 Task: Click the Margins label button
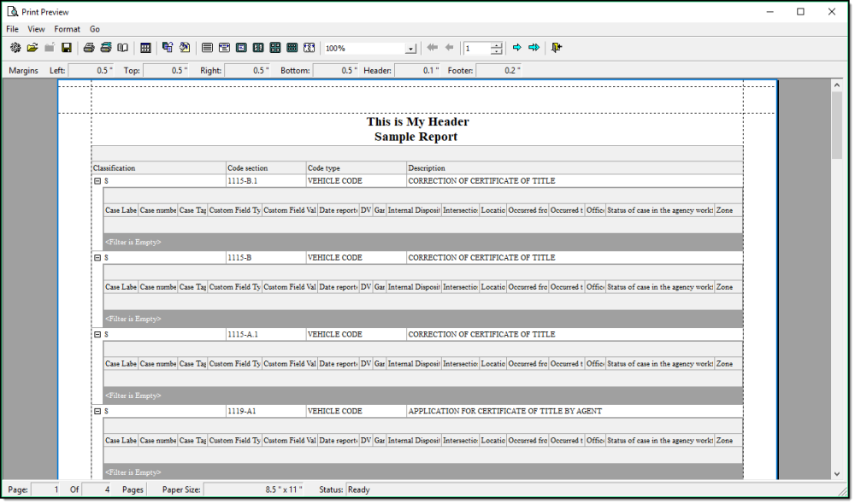pyautogui.click(x=23, y=70)
